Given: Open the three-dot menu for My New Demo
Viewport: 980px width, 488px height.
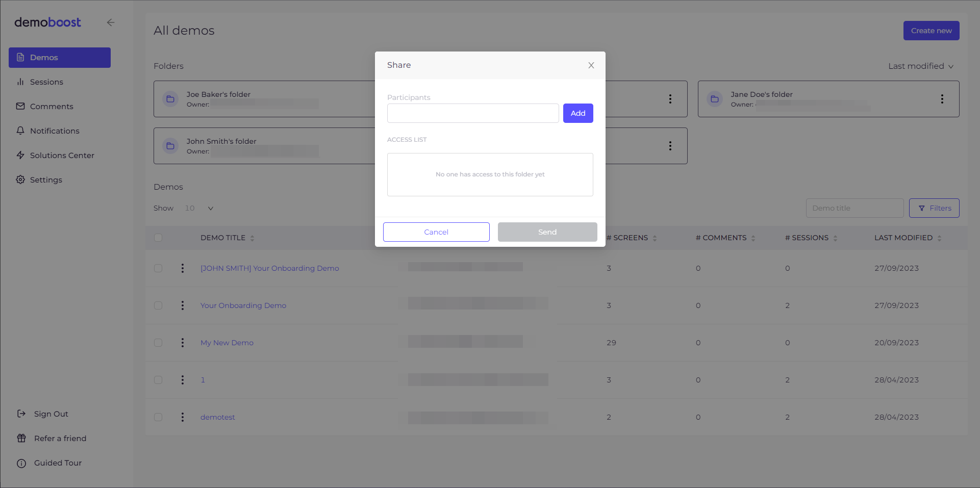Looking at the screenshot, I should (182, 343).
